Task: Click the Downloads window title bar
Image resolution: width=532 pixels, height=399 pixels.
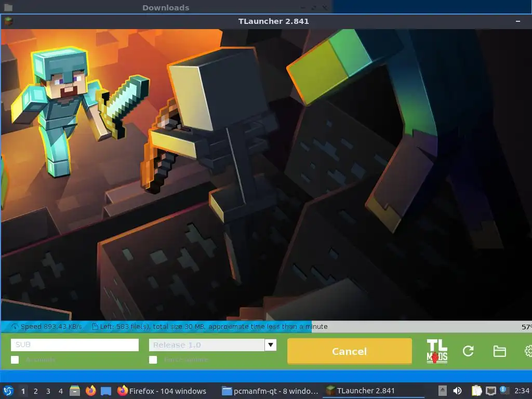Action: point(166,7)
